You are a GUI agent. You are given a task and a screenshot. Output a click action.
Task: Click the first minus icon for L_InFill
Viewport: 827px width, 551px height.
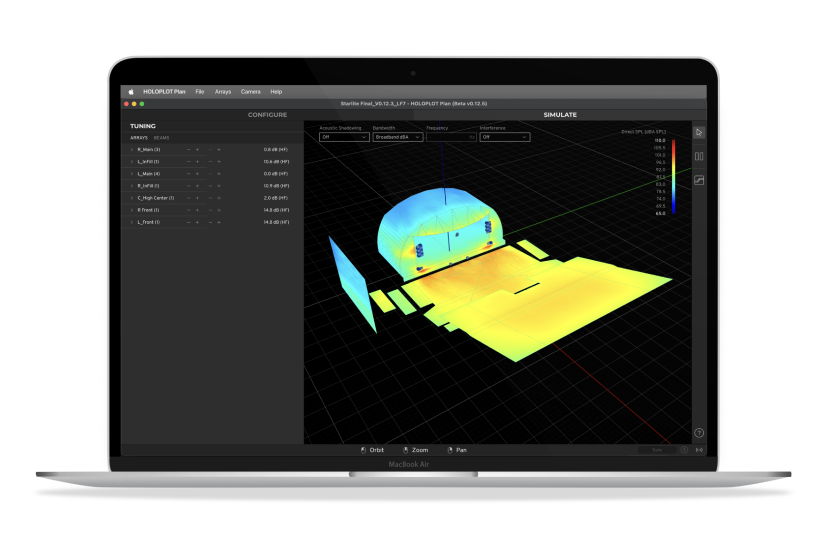(187, 161)
